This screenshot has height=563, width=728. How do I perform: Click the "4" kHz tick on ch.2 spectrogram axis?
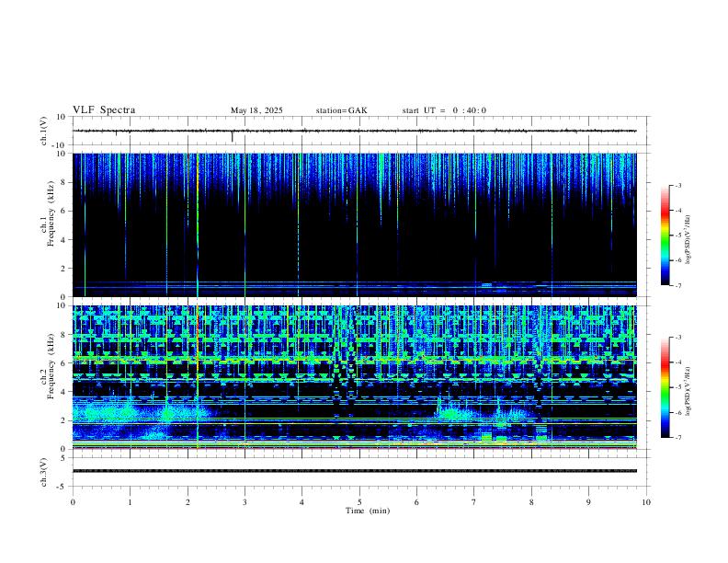(63, 392)
